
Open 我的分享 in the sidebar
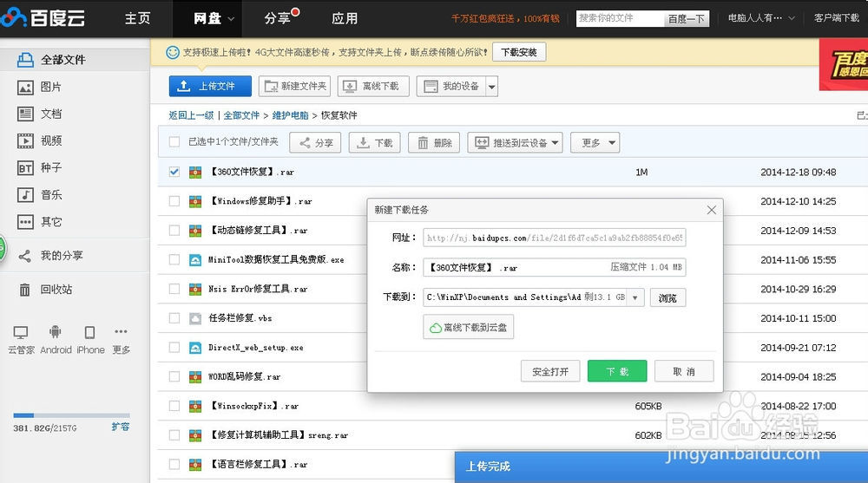pos(51,256)
